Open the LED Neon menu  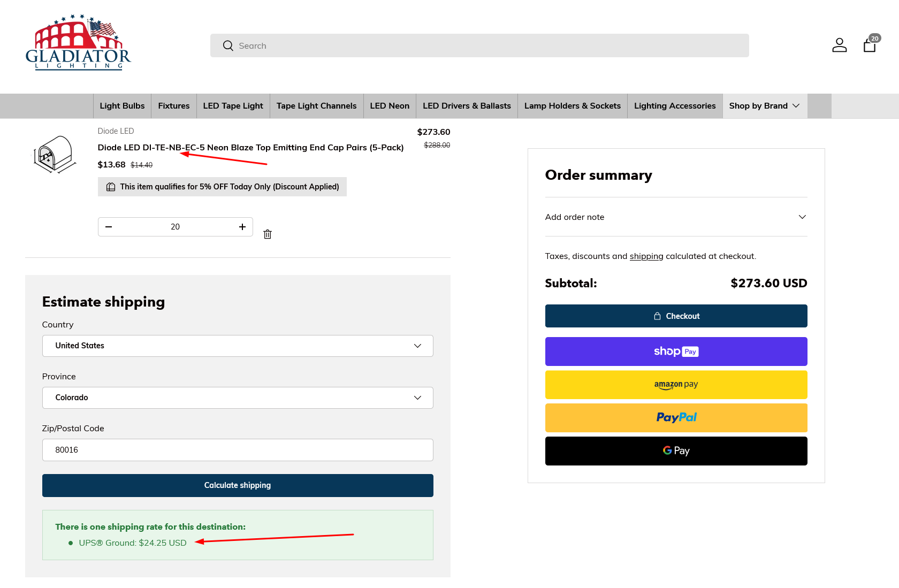390,106
